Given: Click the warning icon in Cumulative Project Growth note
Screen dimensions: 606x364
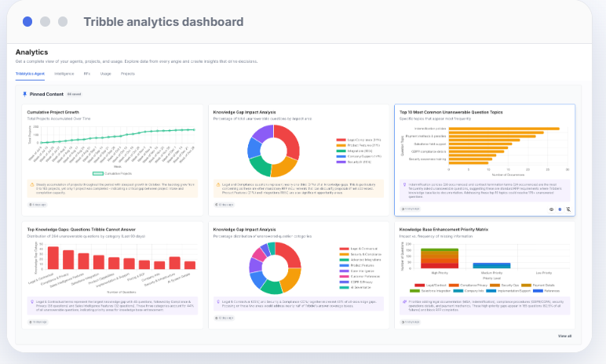Looking at the screenshot, I should pyautogui.click(x=32, y=184).
